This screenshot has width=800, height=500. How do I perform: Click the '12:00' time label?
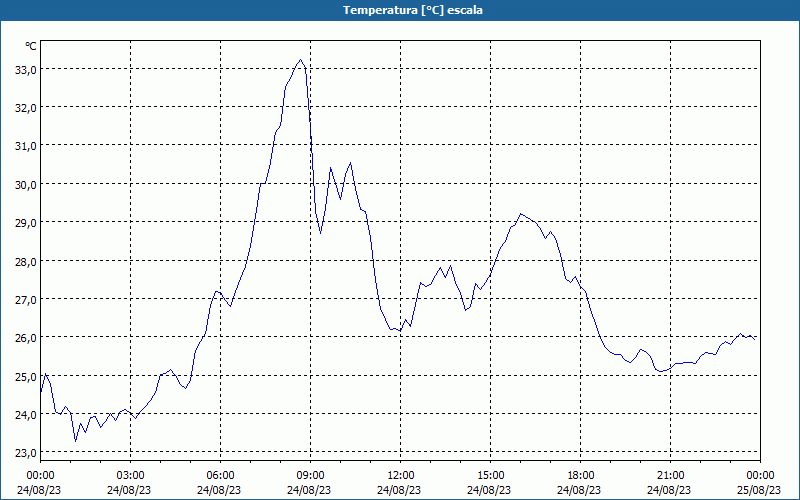coord(401,476)
